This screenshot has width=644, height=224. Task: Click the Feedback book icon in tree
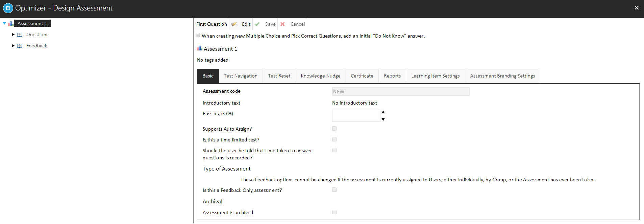[x=20, y=46]
